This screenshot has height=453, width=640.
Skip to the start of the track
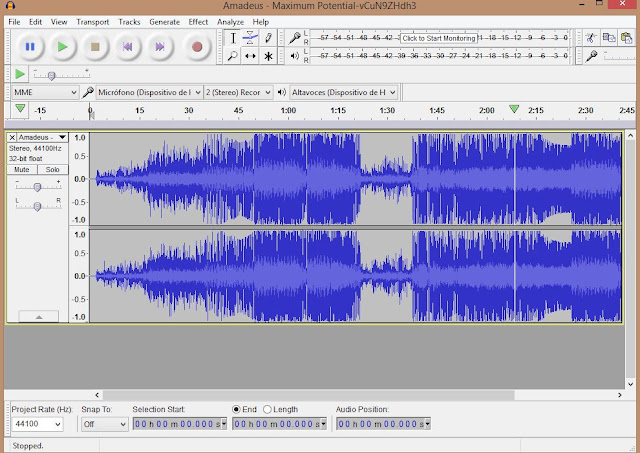point(128,47)
